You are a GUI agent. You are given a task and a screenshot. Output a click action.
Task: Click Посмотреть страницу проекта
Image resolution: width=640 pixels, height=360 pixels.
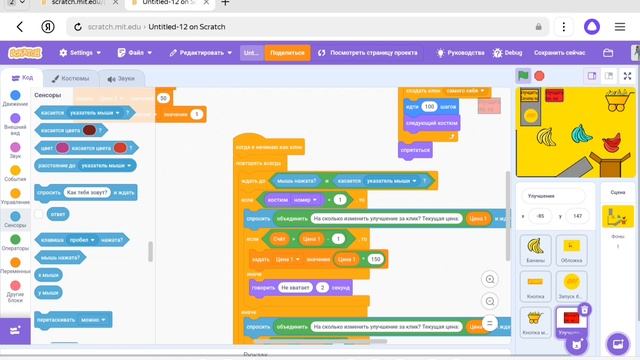click(x=368, y=53)
